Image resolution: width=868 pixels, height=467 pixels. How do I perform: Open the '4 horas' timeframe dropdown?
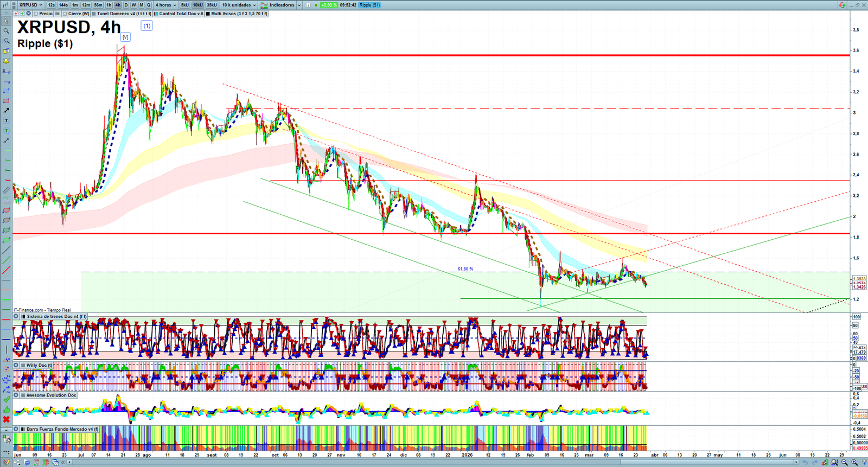165,5
